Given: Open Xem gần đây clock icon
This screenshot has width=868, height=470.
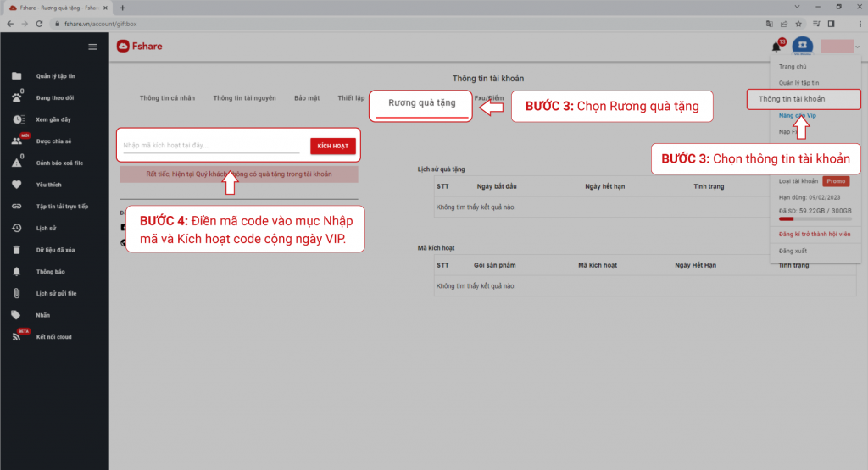Looking at the screenshot, I should pos(18,119).
